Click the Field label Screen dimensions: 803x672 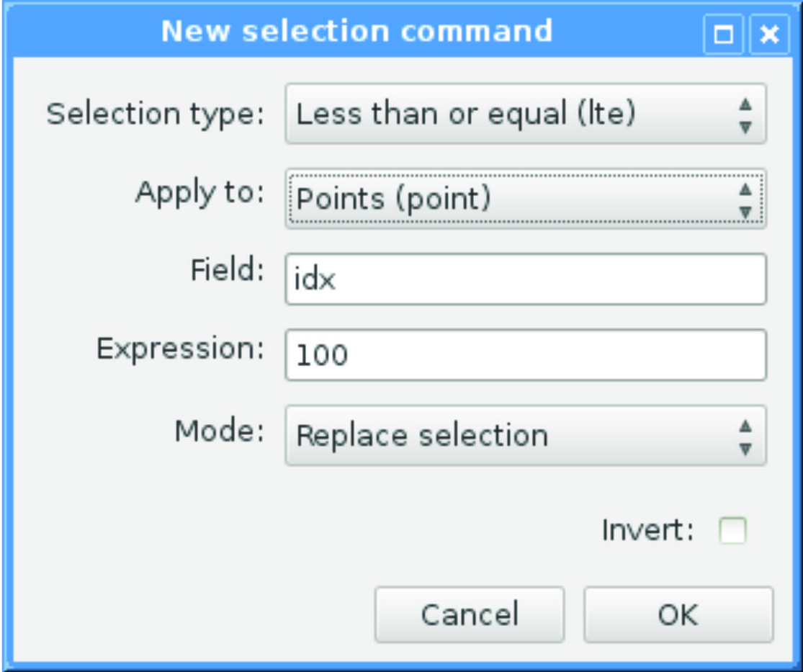[227, 270]
